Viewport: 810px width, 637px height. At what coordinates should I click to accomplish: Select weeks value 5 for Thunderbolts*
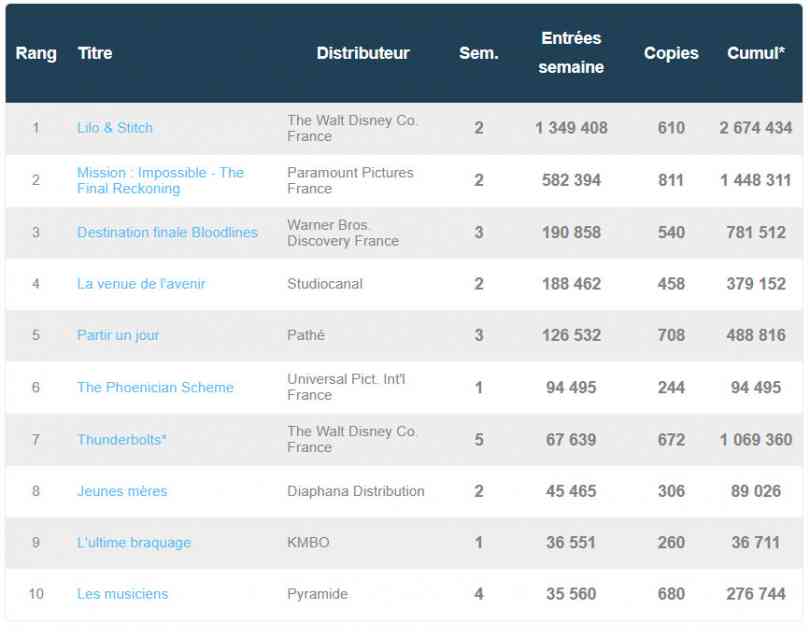pos(479,440)
